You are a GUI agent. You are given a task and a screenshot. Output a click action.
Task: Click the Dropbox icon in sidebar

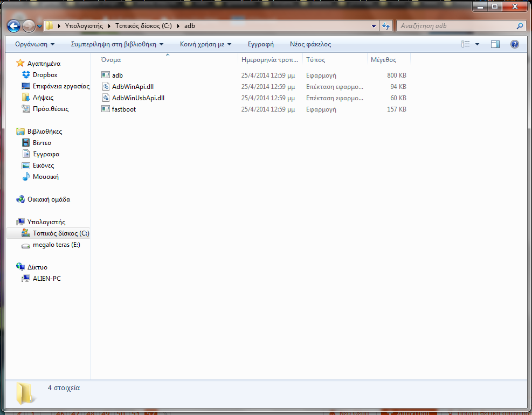coord(26,75)
